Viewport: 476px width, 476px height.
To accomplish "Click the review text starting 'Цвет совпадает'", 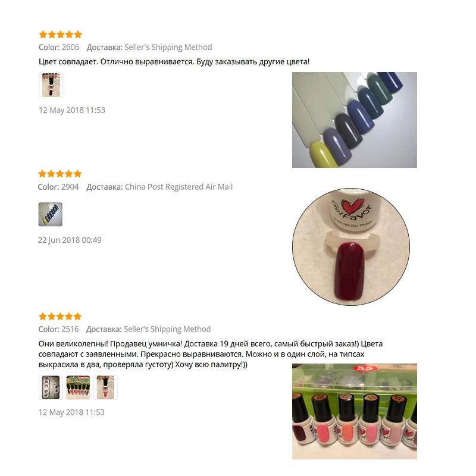I will pyautogui.click(x=174, y=62).
